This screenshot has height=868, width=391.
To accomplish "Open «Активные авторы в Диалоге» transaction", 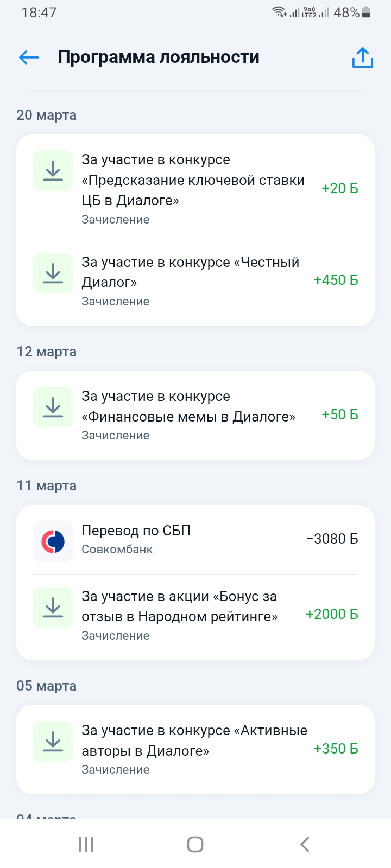I will point(194,741).
